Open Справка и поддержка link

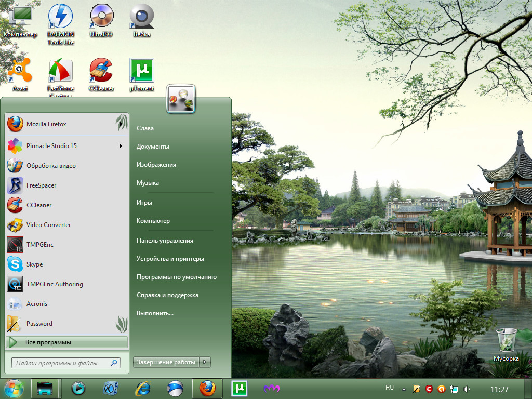167,295
